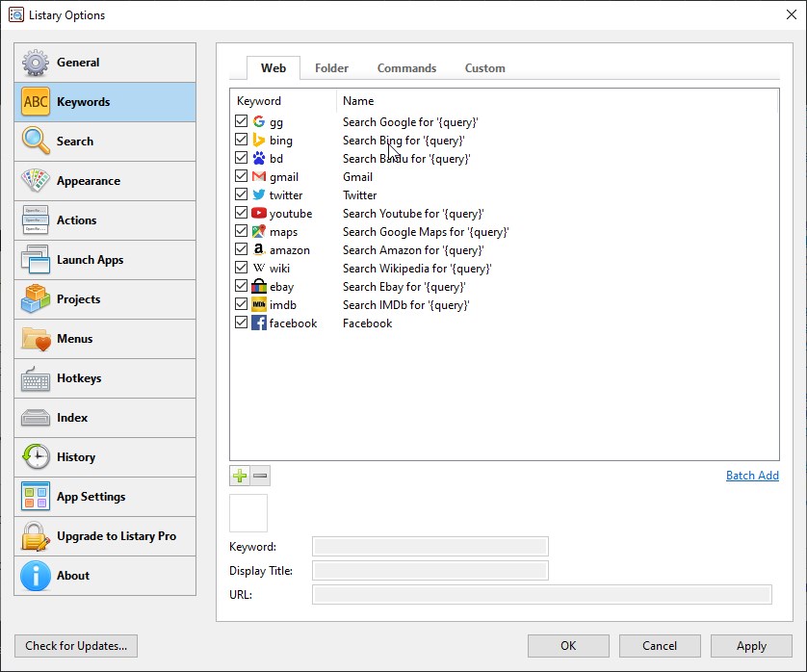Screen dimensions: 807x672
Task: Click the Wikipedia W icon
Action: 259,268
